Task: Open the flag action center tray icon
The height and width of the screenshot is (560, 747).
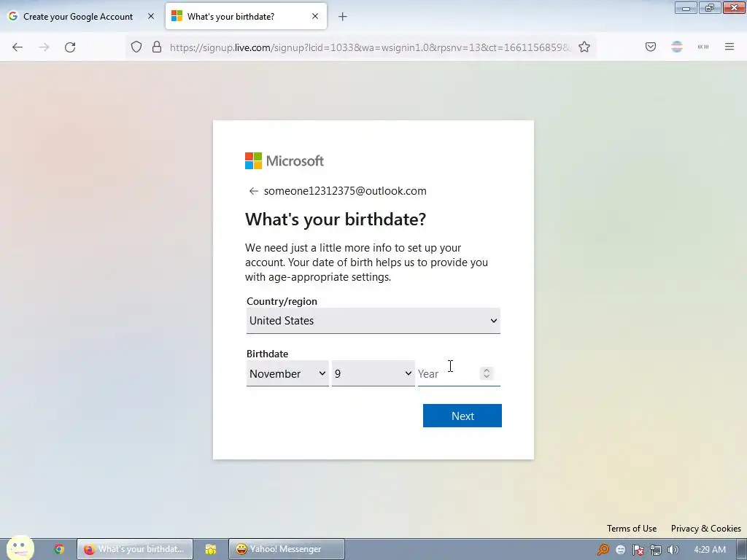Action: 638,550
